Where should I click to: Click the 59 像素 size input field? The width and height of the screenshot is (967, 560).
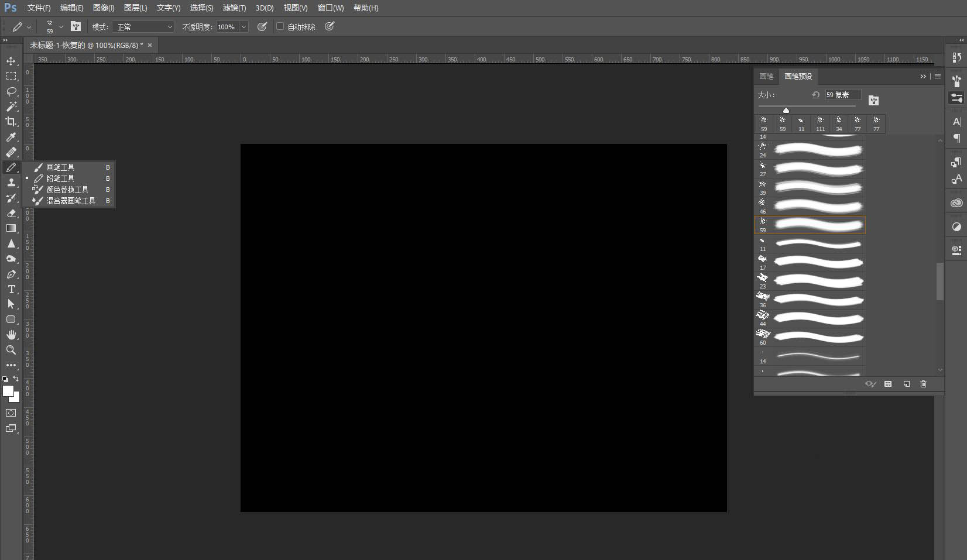(842, 95)
